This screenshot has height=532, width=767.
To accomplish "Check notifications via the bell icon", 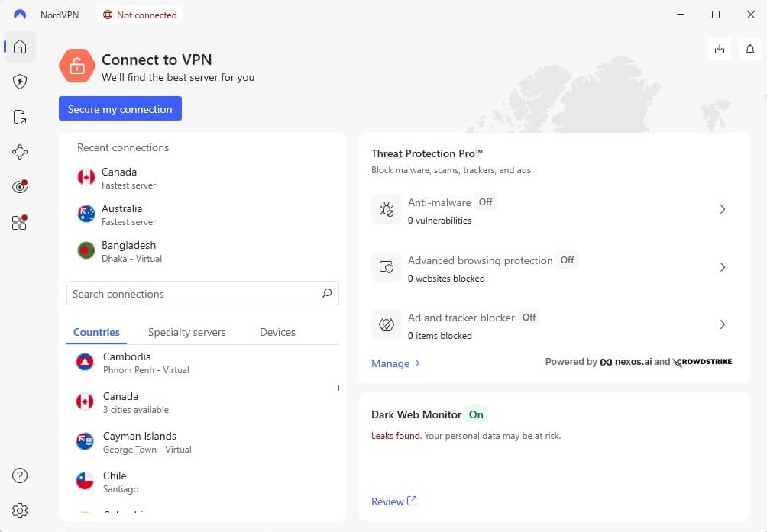I will (749, 49).
